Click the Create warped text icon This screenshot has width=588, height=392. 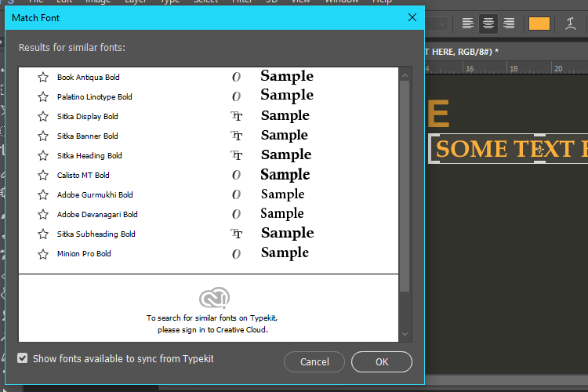click(x=571, y=24)
